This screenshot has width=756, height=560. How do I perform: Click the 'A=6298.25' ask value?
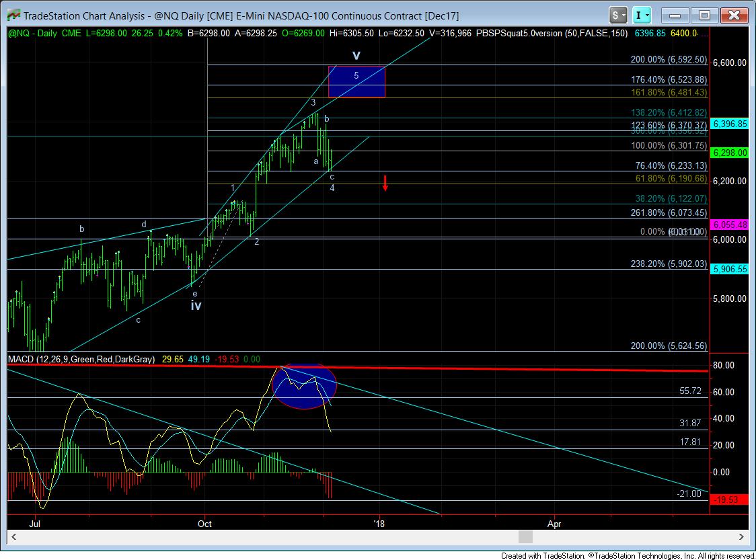tap(256, 33)
